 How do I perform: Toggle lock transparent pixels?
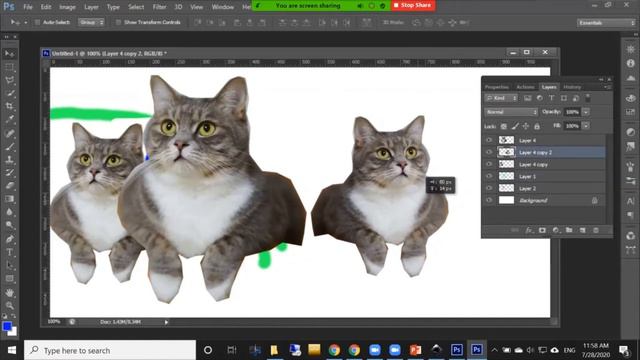click(x=504, y=126)
